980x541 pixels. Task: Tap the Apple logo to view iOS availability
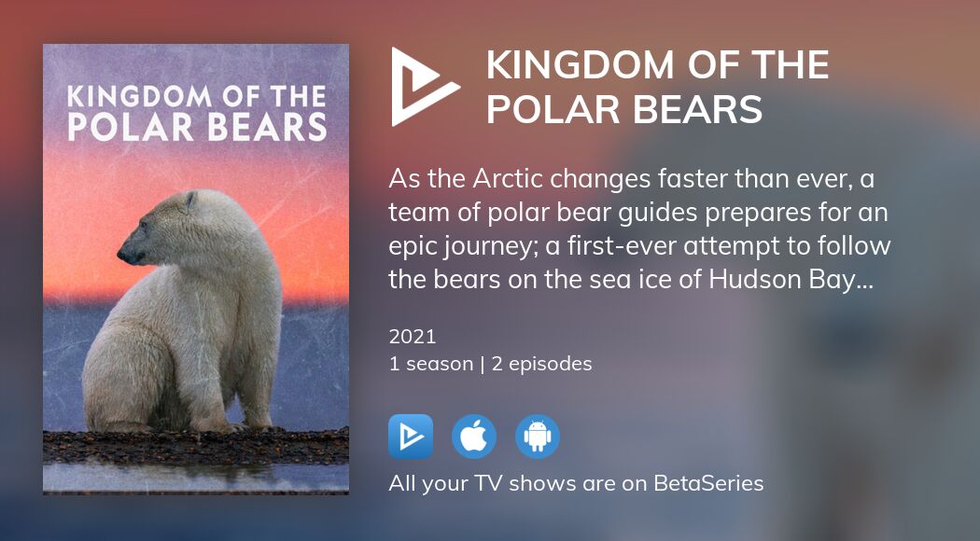[474, 436]
